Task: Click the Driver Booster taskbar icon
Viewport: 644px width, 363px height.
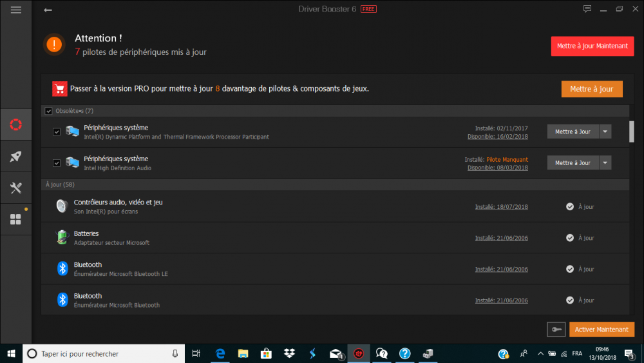Action: 359,353
